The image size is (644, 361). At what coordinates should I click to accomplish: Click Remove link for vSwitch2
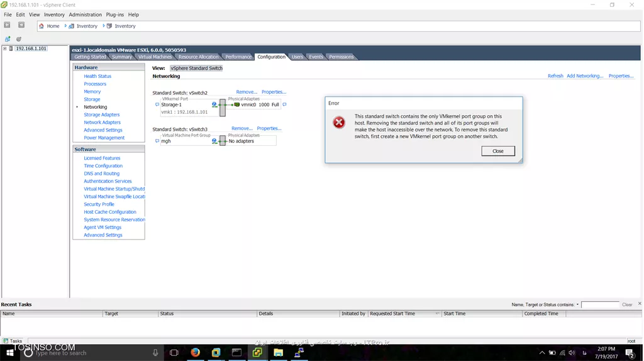[247, 92]
